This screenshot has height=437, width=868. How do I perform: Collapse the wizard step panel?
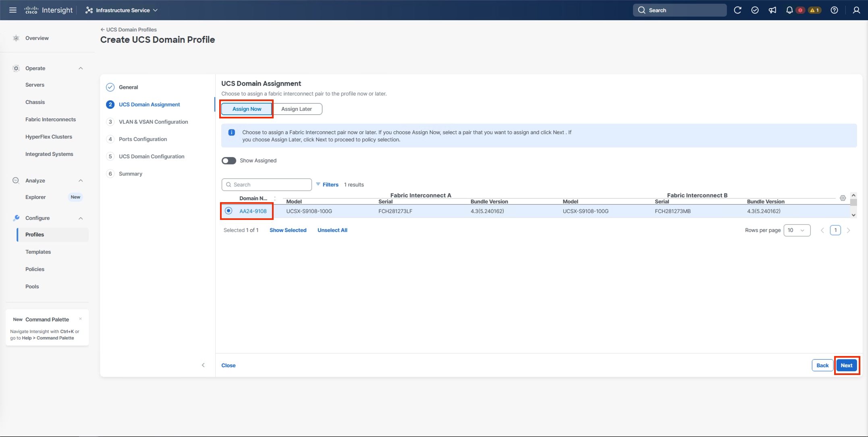pyautogui.click(x=204, y=365)
